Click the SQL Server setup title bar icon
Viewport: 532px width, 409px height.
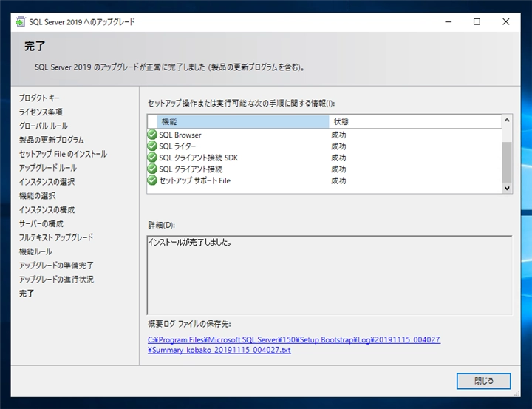coord(21,21)
